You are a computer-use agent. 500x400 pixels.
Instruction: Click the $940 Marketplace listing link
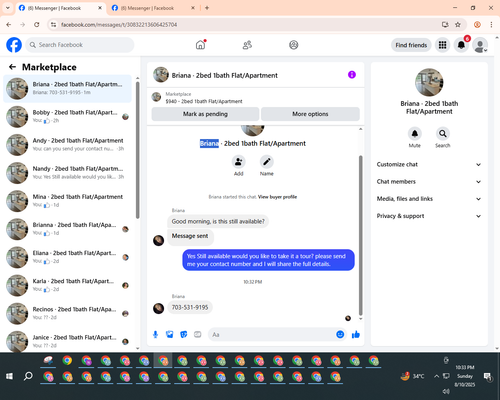coord(204,101)
